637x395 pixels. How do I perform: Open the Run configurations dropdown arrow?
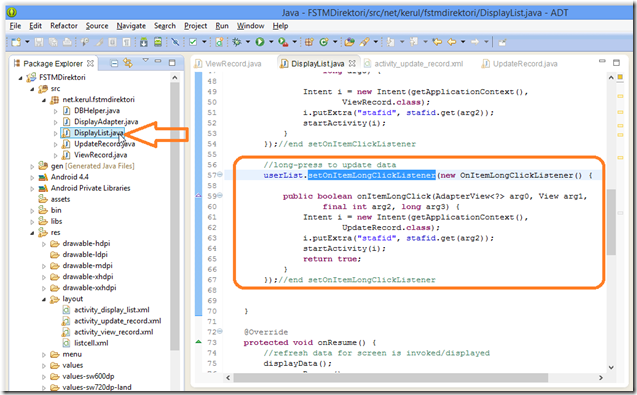click(x=271, y=42)
